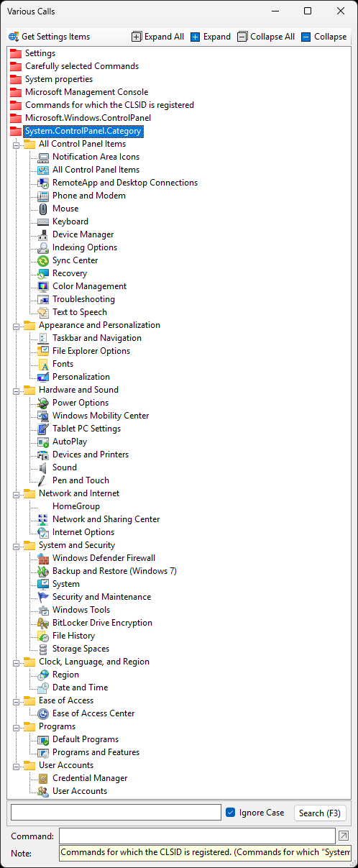Click the Notification Area Icons item icon
The height and width of the screenshot is (868, 358).
pos(43,157)
